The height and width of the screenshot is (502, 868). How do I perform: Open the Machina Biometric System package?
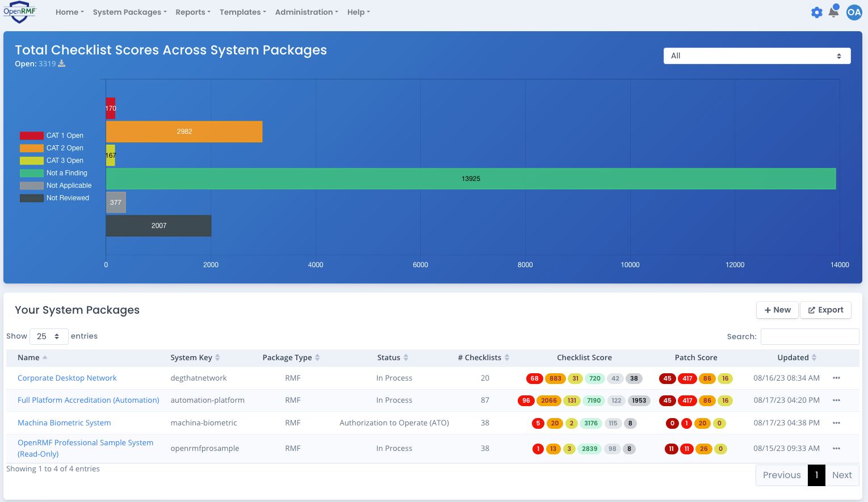pos(64,423)
